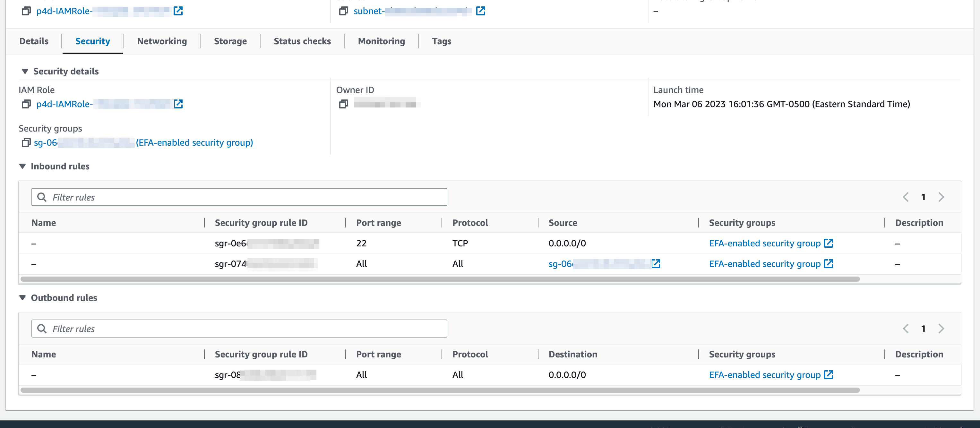980x428 pixels.
Task: Click inbound Port range column header
Action: (379, 223)
